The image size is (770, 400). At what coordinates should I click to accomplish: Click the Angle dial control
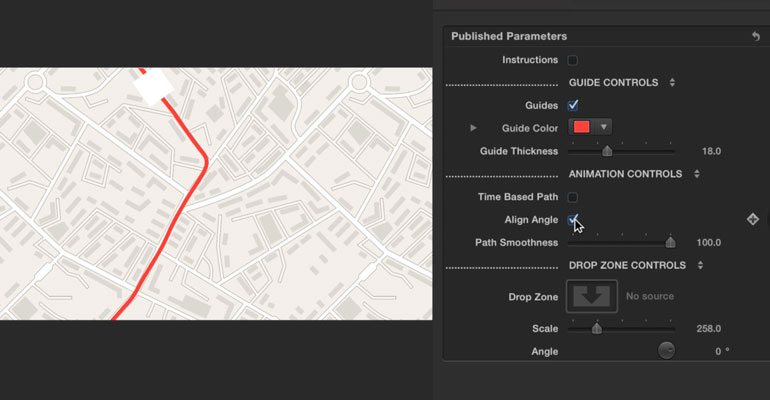tap(666, 350)
